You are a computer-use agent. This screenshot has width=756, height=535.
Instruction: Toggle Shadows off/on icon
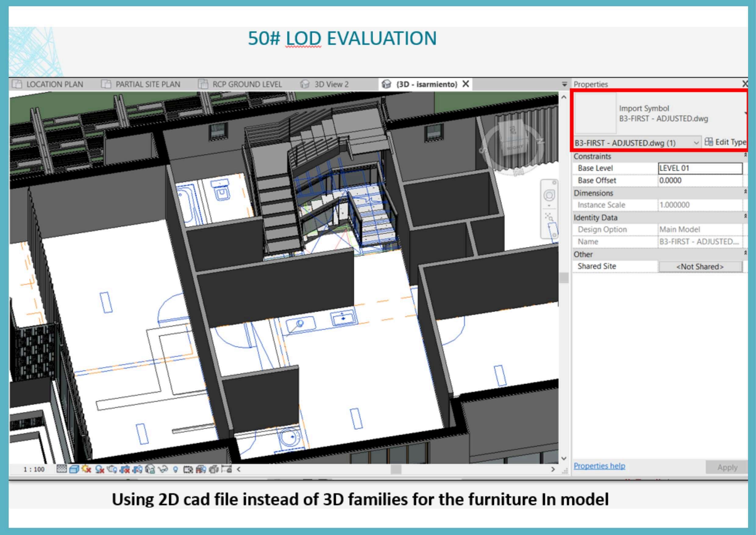pyautogui.click(x=99, y=469)
